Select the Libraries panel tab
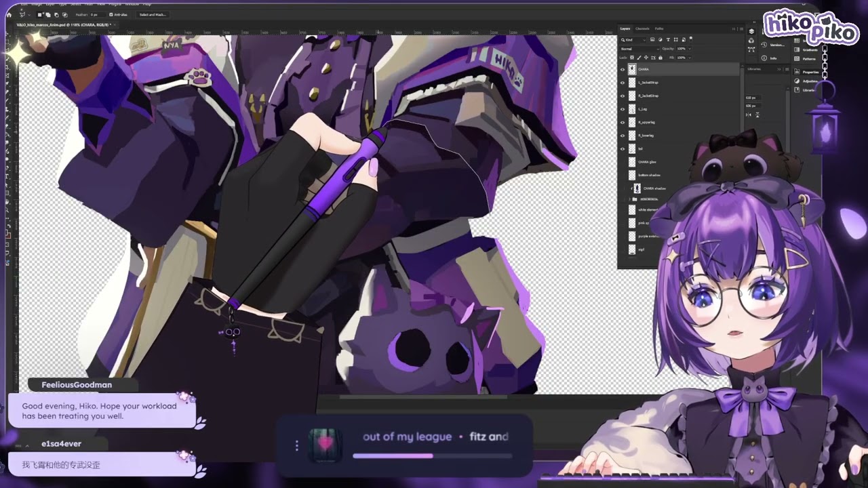 [x=754, y=69]
